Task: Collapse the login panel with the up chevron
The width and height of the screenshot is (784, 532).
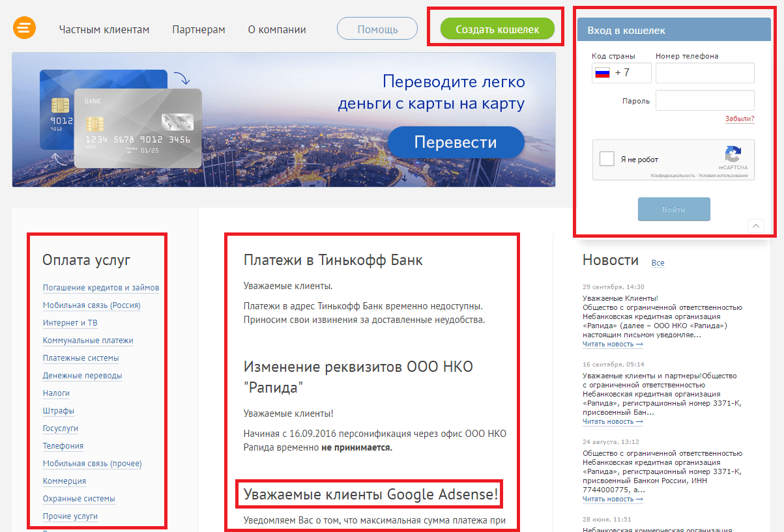Action: 756,225
